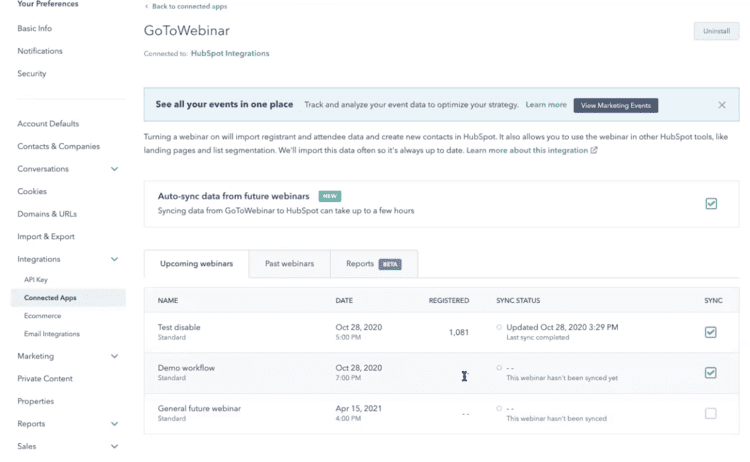The image size is (750, 462).
Task: Click sync status circle for Demo workflow
Action: pos(499,368)
